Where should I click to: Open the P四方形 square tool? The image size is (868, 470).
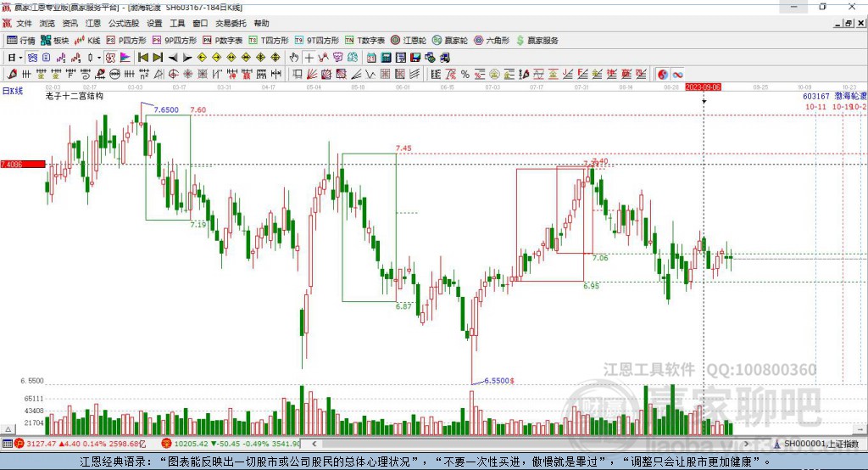[126, 41]
